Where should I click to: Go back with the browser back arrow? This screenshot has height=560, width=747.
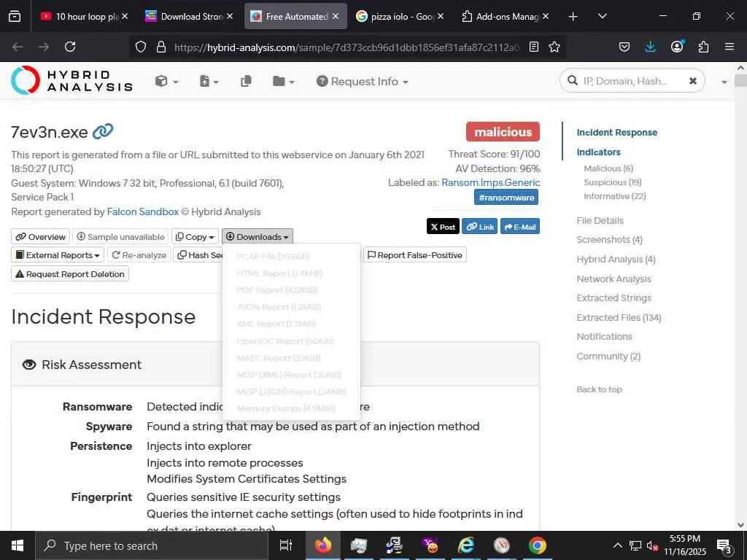pyautogui.click(x=18, y=47)
